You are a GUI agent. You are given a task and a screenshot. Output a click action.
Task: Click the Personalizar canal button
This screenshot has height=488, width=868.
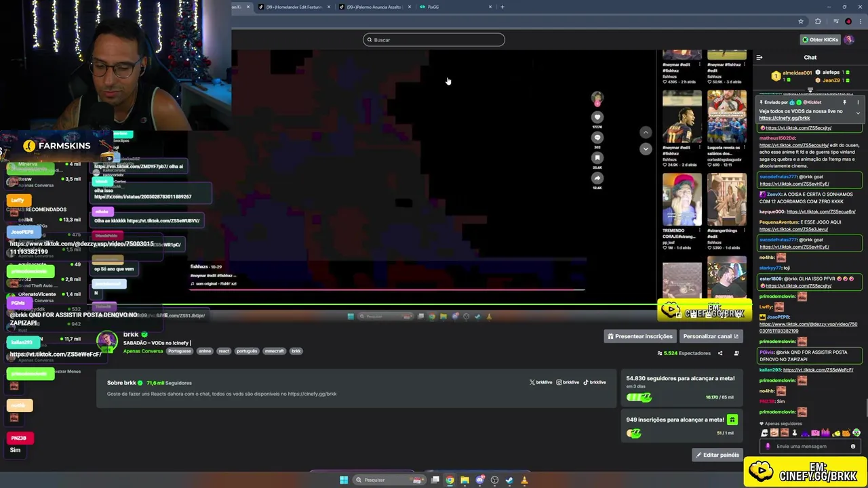711,336
